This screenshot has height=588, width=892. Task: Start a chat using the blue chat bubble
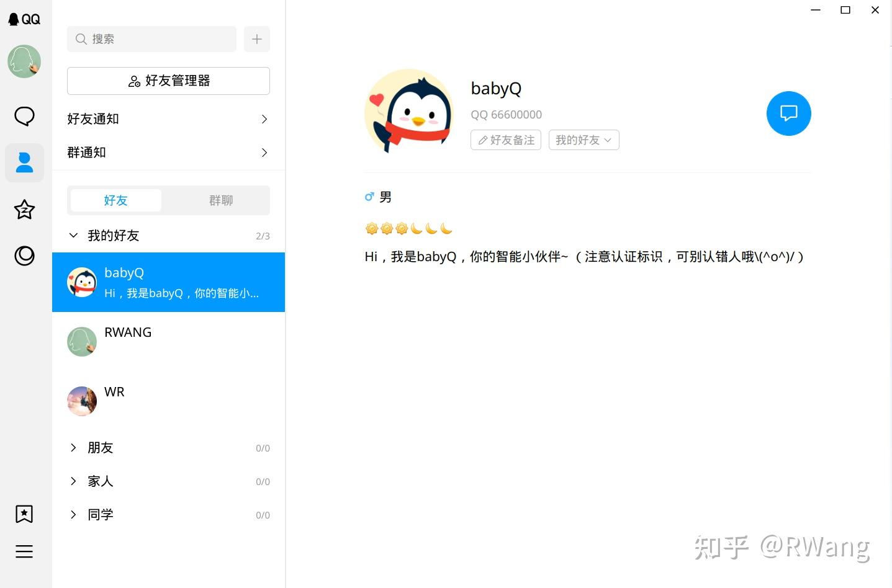coord(788,114)
